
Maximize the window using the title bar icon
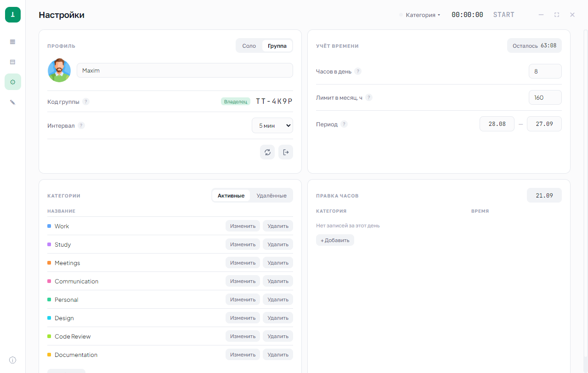click(557, 15)
